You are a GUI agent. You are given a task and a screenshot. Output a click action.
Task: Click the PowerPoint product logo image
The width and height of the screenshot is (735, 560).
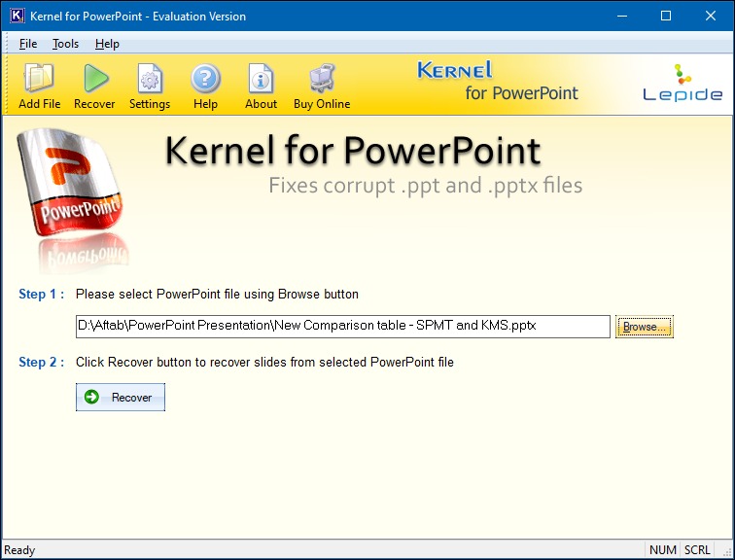pos(71,201)
